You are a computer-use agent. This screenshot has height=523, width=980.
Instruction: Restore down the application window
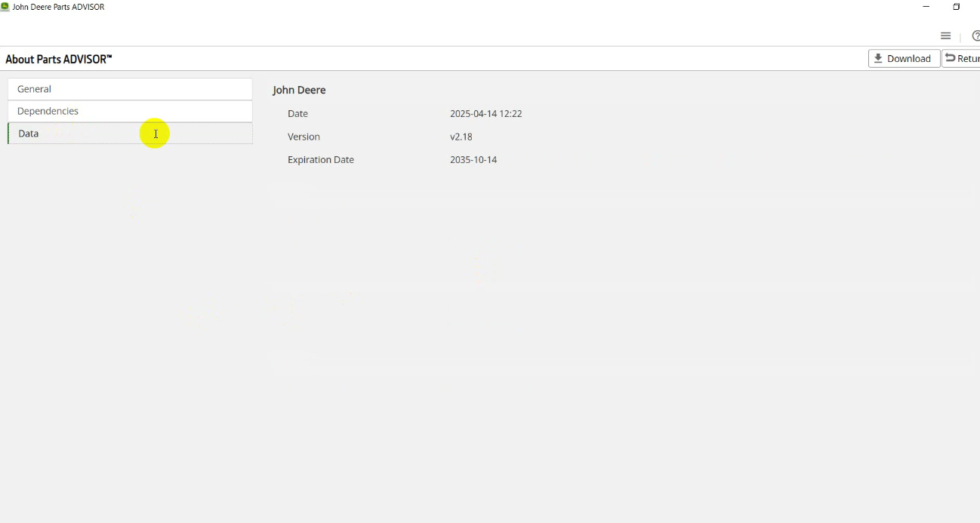point(956,7)
